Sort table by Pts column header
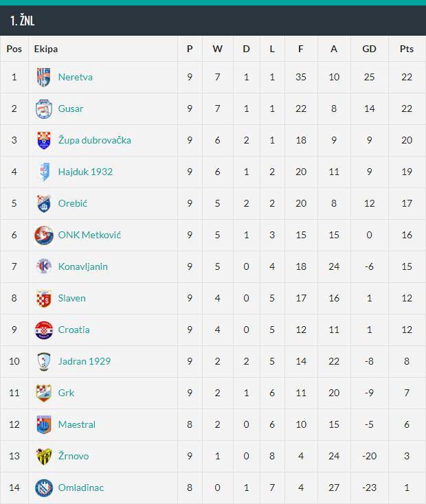426x504 pixels. pos(406,49)
